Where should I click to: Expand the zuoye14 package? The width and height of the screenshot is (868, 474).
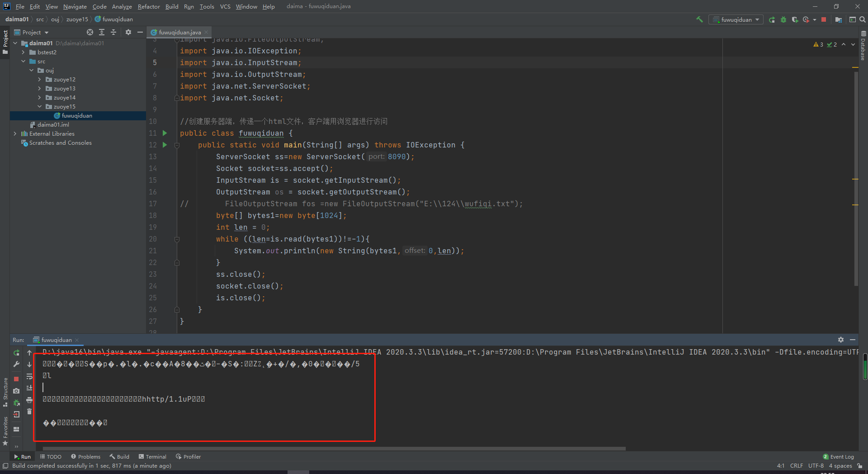[39, 97]
